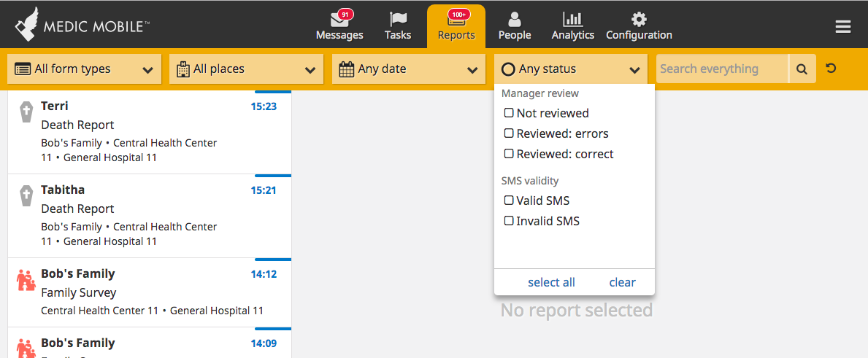Click the Medic Mobile logo
The height and width of the screenshot is (358, 868).
(x=82, y=25)
